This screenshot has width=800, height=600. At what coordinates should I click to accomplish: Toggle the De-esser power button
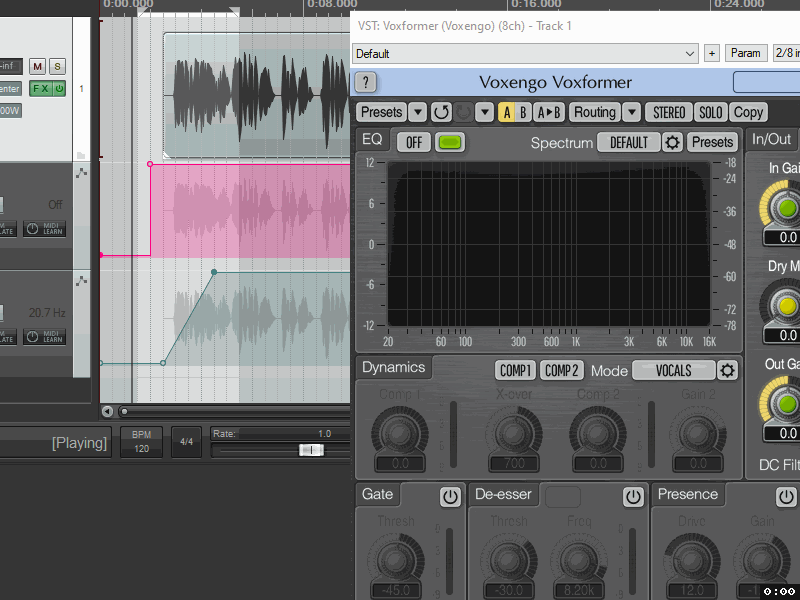(x=633, y=496)
